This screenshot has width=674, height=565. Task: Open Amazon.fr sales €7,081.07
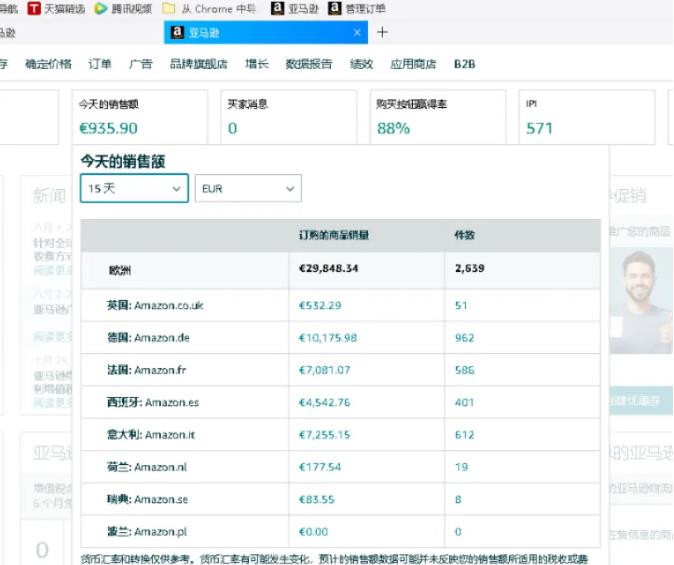point(325,370)
